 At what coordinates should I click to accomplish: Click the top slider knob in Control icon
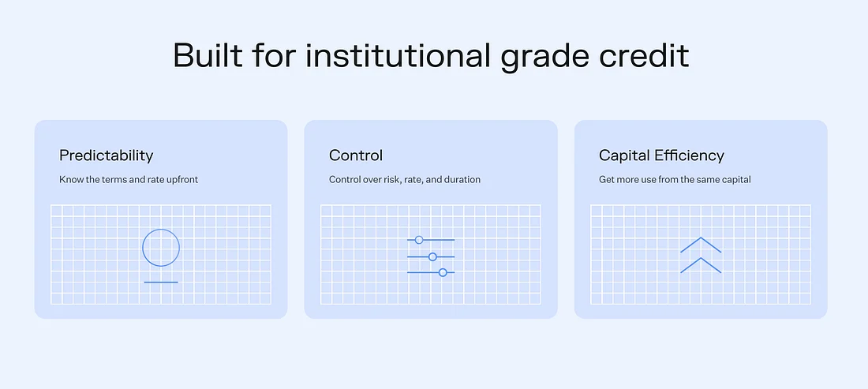419,240
